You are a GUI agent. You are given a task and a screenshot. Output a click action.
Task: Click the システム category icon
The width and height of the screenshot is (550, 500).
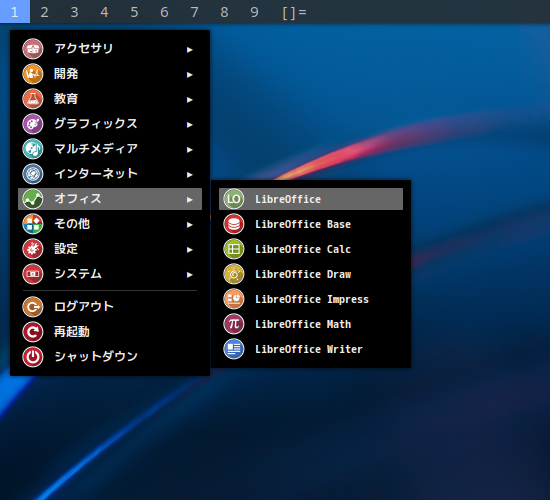(x=33, y=274)
